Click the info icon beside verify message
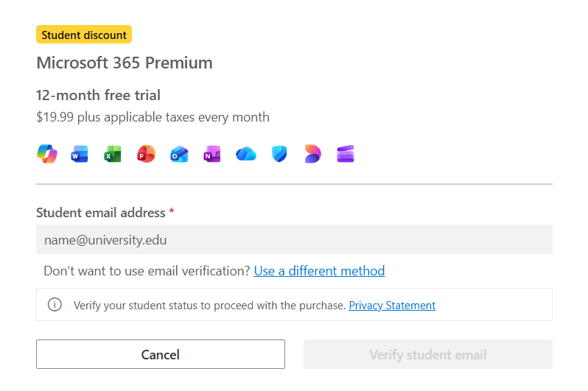Viewport: 588px width, 391px height. [55, 305]
